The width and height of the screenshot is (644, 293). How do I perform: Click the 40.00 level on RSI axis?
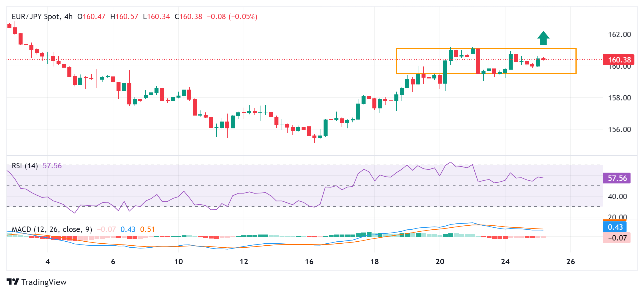(617, 197)
